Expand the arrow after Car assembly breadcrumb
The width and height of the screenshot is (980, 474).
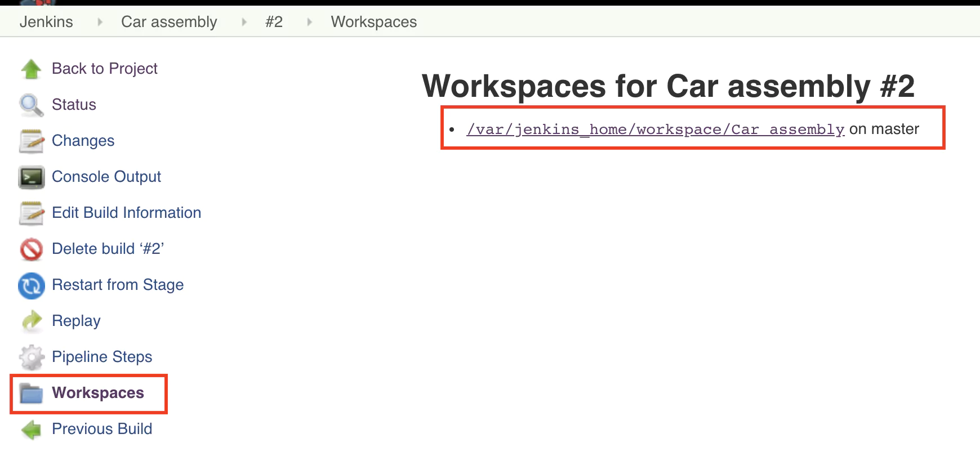click(244, 22)
